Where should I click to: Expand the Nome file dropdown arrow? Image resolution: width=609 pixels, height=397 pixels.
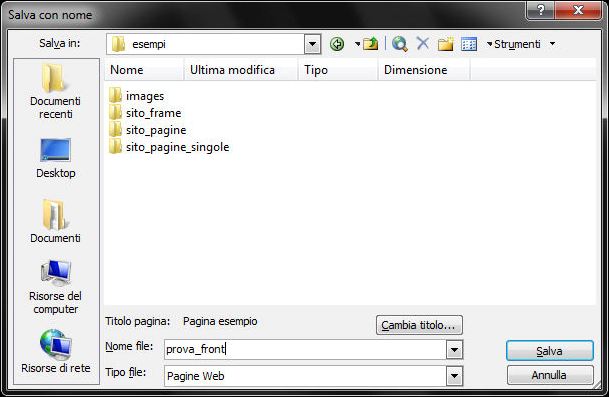pyautogui.click(x=454, y=350)
